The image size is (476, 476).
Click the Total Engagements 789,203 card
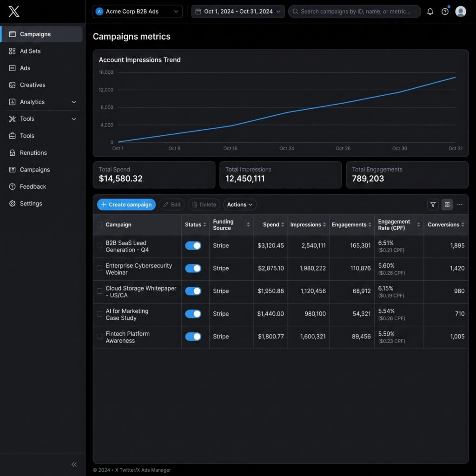coord(407,175)
